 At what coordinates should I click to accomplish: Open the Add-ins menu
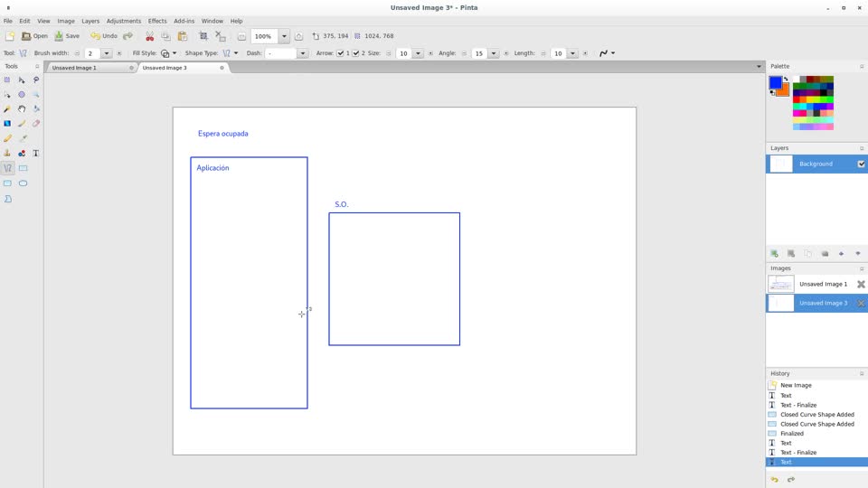[x=184, y=21]
